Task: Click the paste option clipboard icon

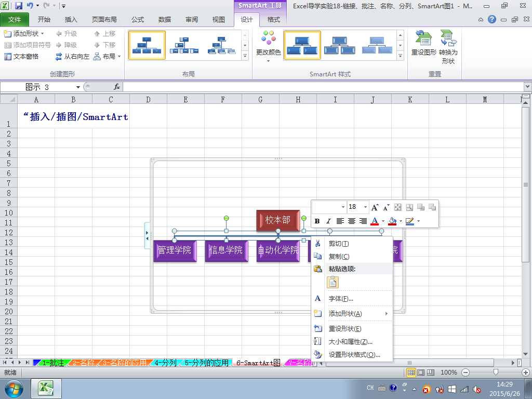Action: 333,282
